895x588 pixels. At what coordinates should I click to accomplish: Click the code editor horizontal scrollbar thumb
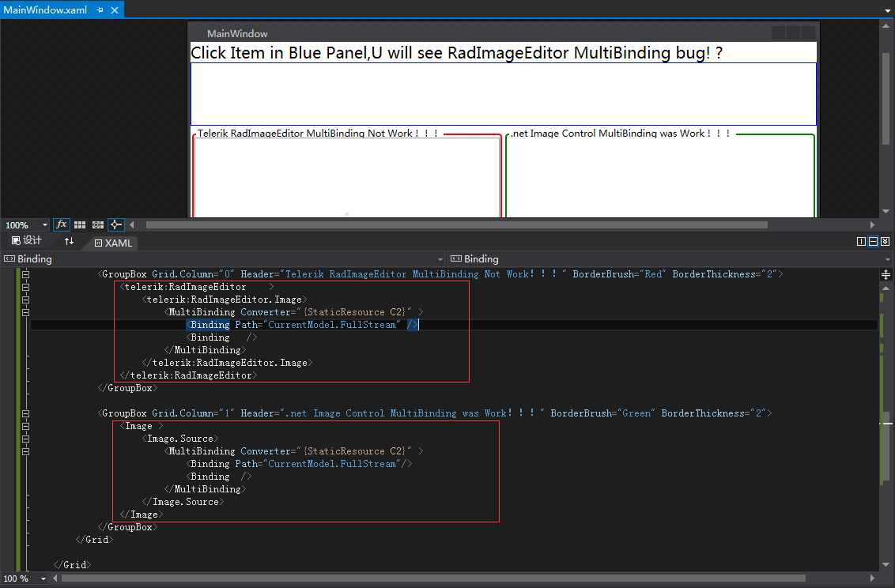coord(434,579)
